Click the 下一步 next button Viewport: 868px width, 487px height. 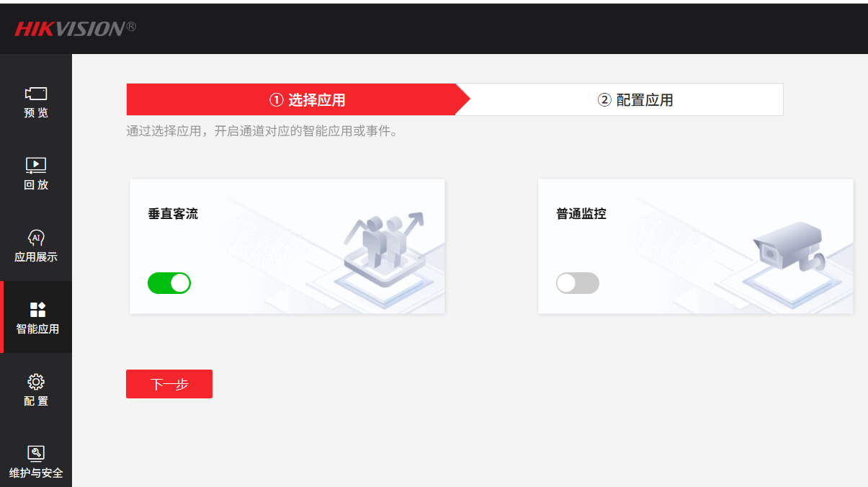pyautogui.click(x=169, y=384)
